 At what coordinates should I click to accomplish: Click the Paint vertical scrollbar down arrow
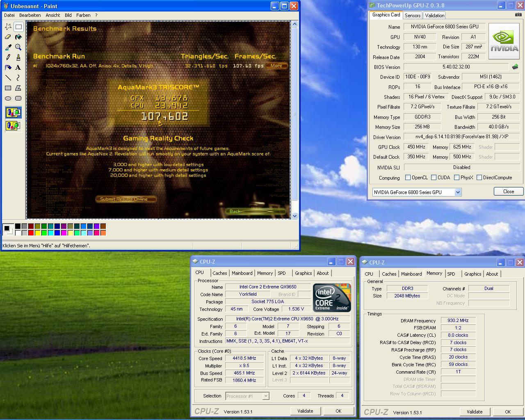(294, 216)
